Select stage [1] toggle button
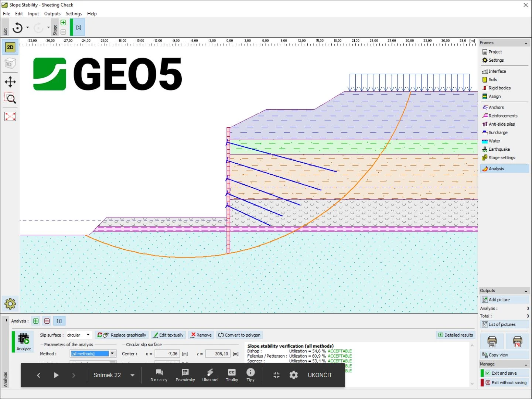 pos(79,27)
